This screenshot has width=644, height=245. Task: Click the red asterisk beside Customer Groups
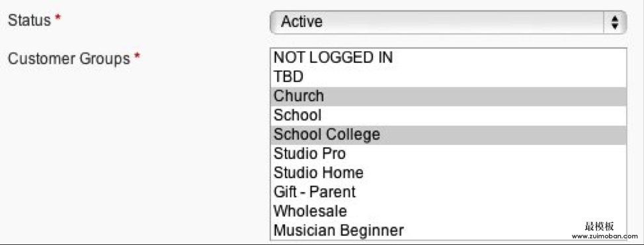click(137, 57)
